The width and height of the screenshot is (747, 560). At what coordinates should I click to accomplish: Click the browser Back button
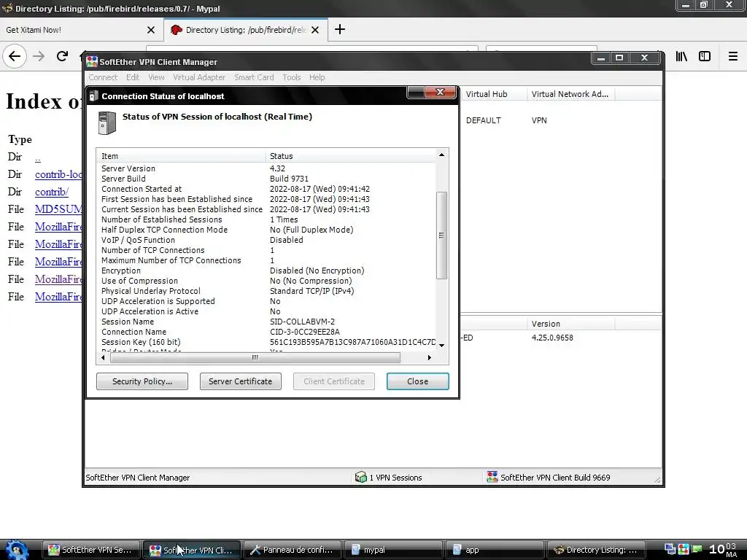click(15, 56)
